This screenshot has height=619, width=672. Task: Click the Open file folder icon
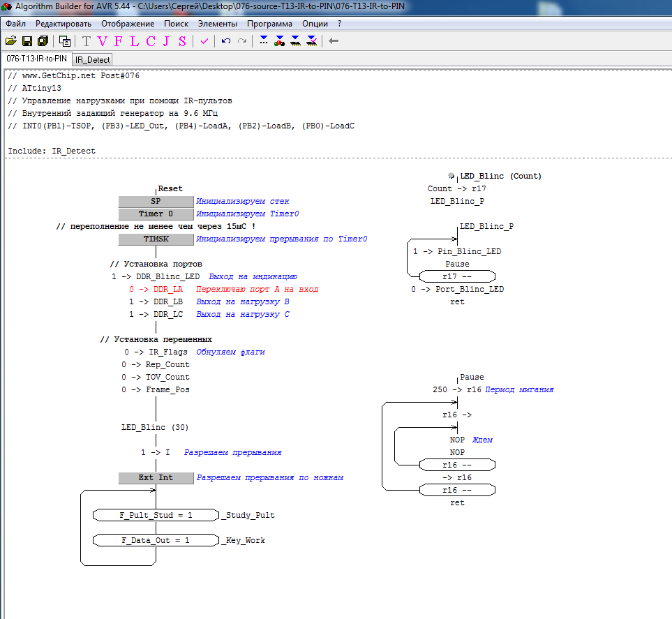click(10, 41)
